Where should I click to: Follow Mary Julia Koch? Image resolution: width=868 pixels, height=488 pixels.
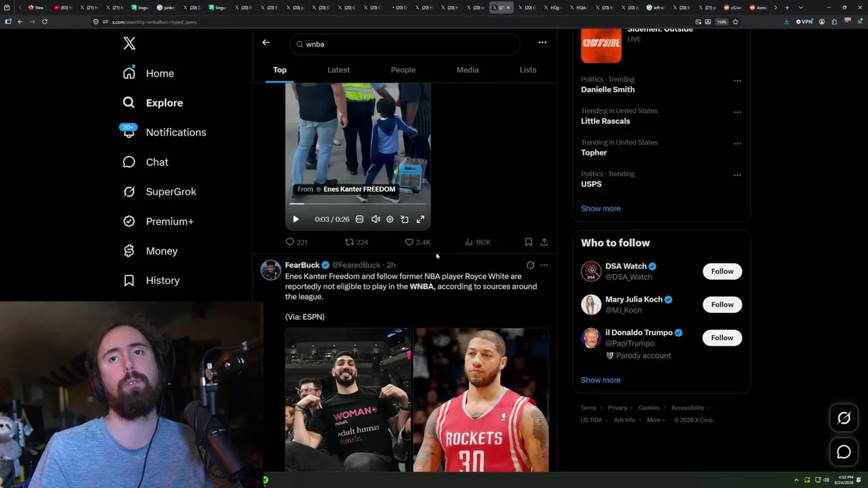722,304
